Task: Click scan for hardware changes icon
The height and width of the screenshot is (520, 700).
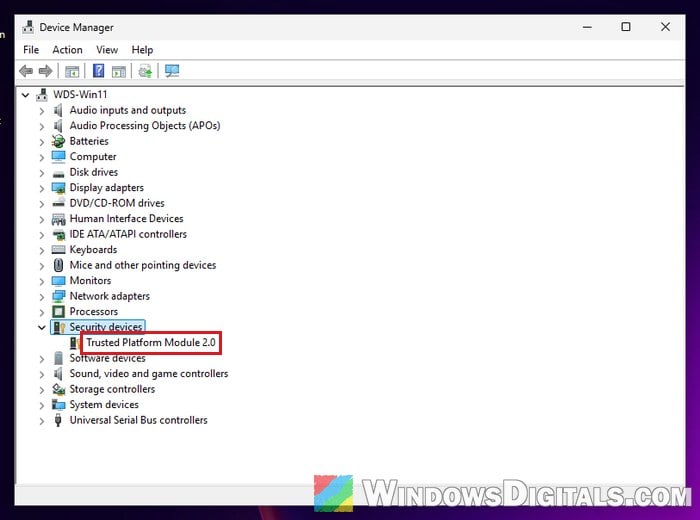Action: [172, 71]
